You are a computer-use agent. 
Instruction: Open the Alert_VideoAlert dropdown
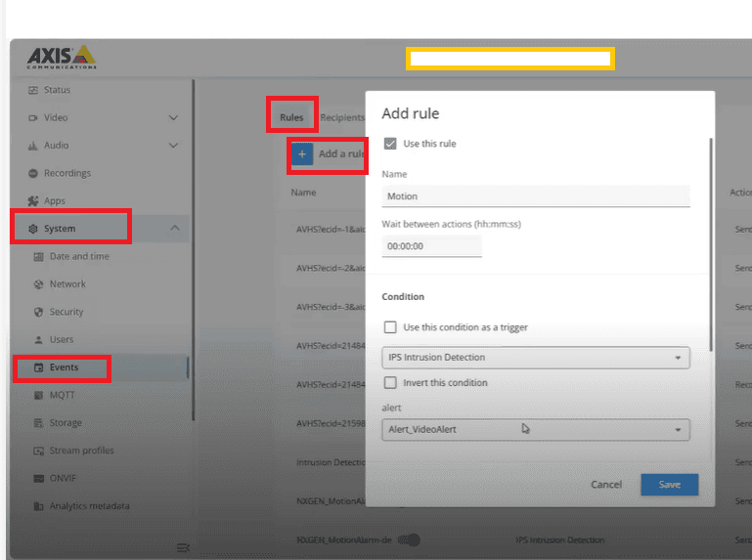click(x=536, y=430)
